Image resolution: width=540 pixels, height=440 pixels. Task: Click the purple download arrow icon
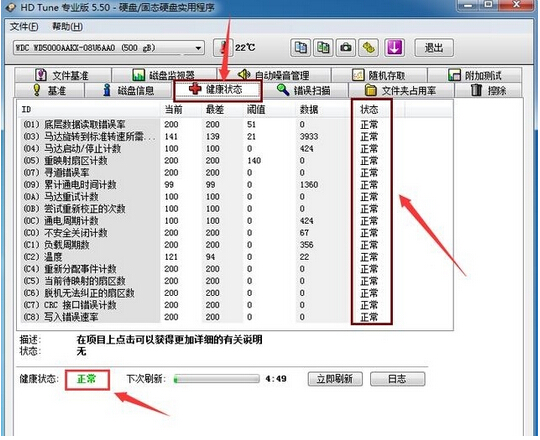[394, 48]
